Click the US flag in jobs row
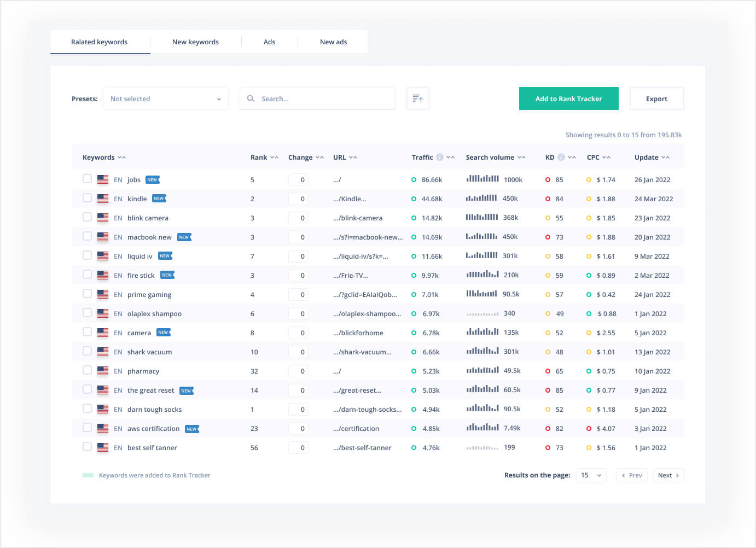Image resolution: width=756 pixels, height=548 pixels. [103, 179]
